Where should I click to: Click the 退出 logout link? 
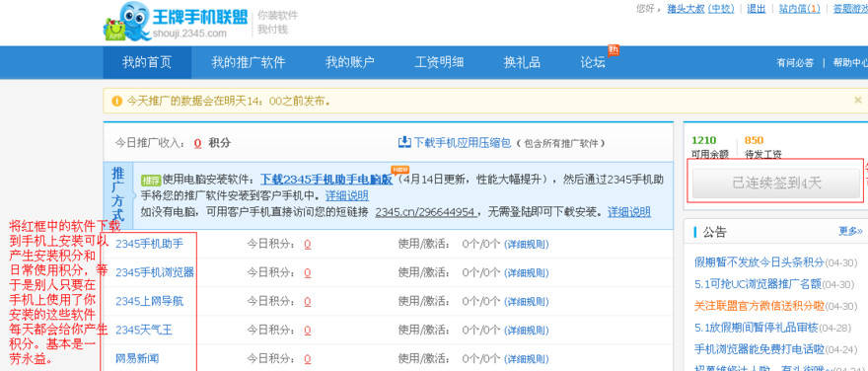point(757,8)
